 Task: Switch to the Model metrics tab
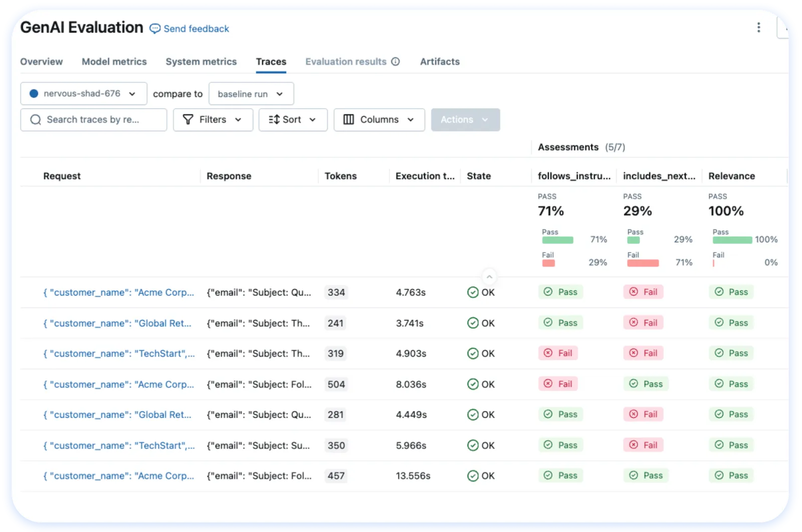coord(114,62)
